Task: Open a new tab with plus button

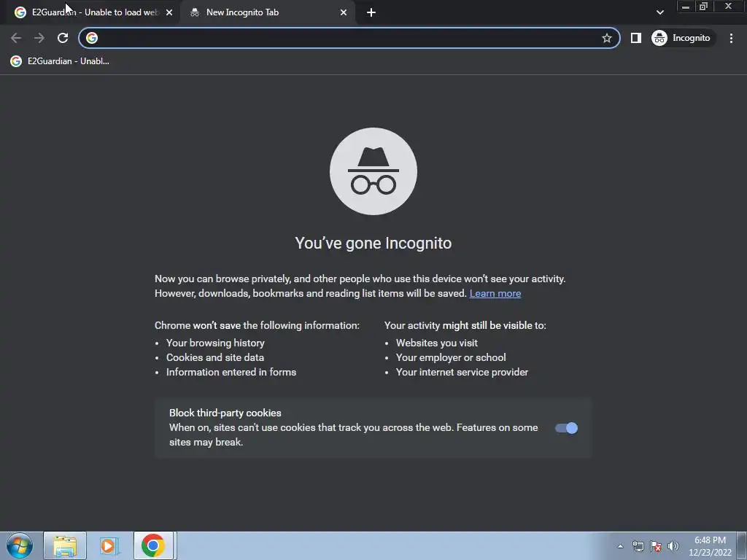Action: coord(371,13)
